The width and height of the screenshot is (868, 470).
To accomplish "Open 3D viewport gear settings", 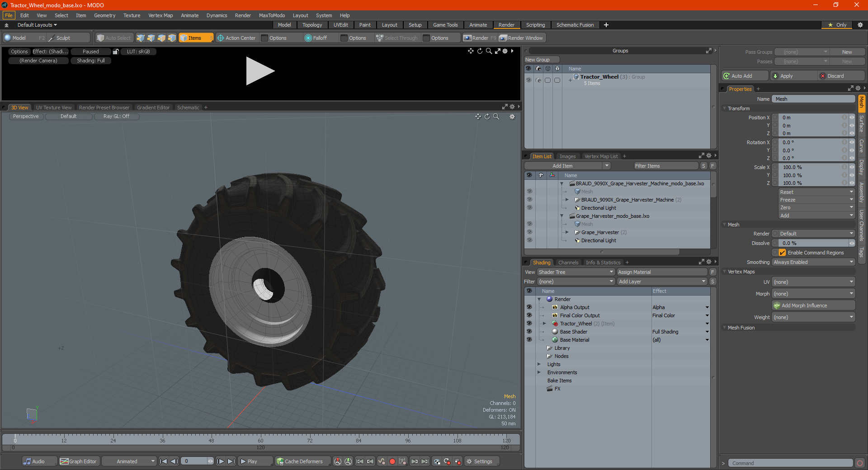I will pos(512,117).
